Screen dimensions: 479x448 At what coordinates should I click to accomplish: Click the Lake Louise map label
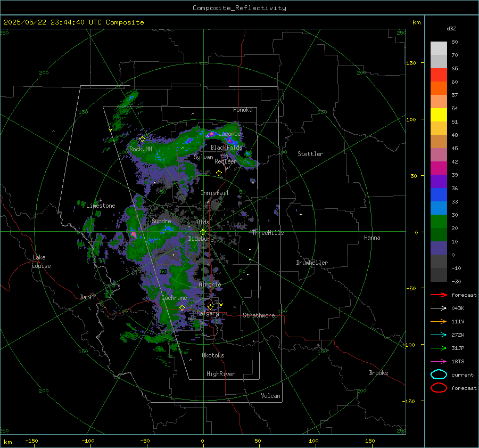[41, 262]
